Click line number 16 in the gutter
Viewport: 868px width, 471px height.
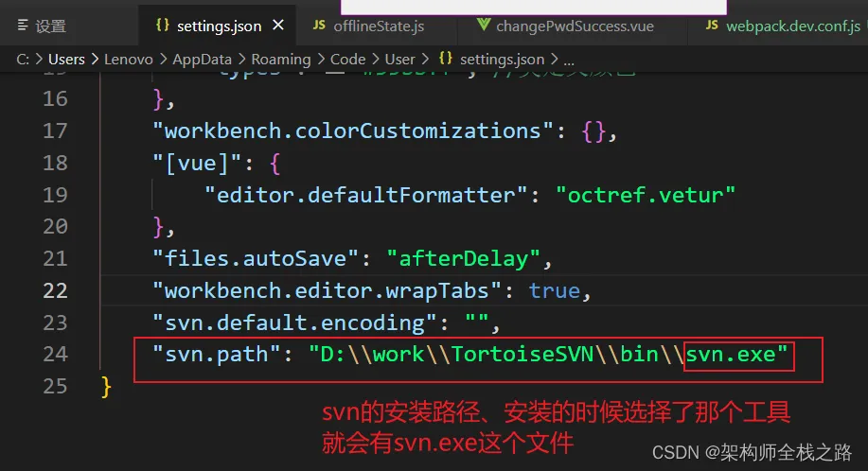(x=55, y=99)
